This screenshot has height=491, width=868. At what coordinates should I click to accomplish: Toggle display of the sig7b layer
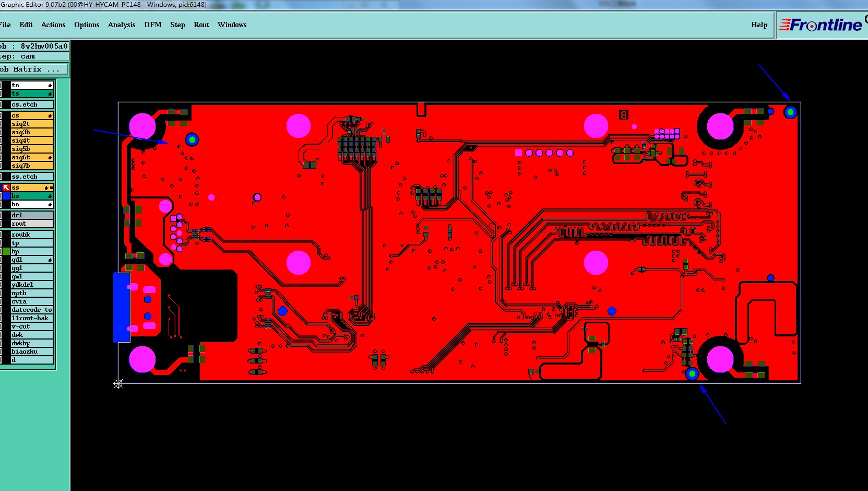coord(32,166)
